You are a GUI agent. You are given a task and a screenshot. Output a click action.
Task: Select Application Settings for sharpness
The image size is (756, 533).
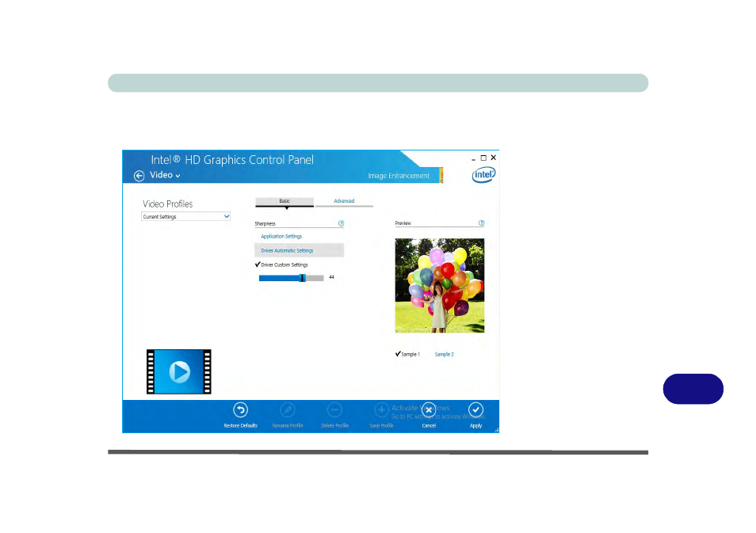coord(281,236)
